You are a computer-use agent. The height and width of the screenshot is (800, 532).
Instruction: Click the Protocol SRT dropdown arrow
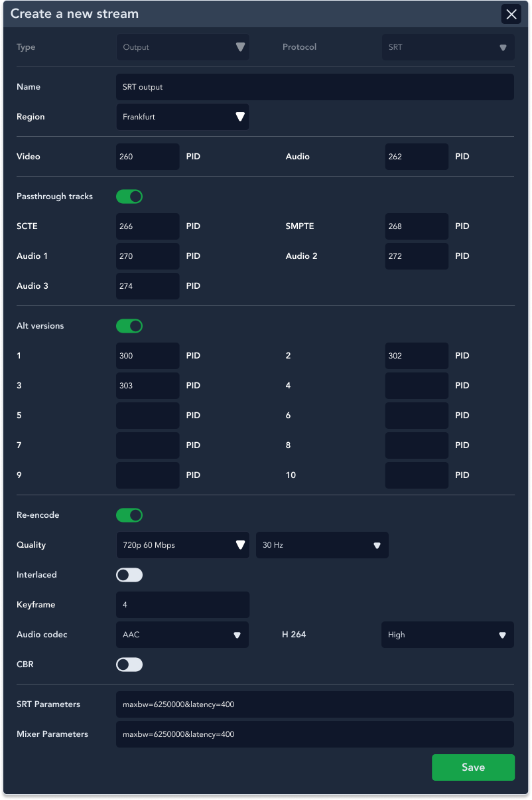tap(503, 47)
